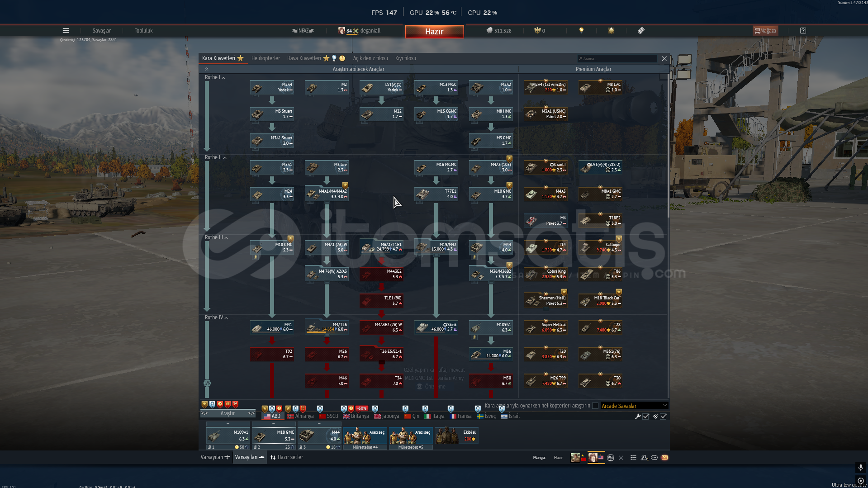The height and width of the screenshot is (488, 868).
Task: Open the squad contacts icon with badge 1
Action: coord(644,458)
